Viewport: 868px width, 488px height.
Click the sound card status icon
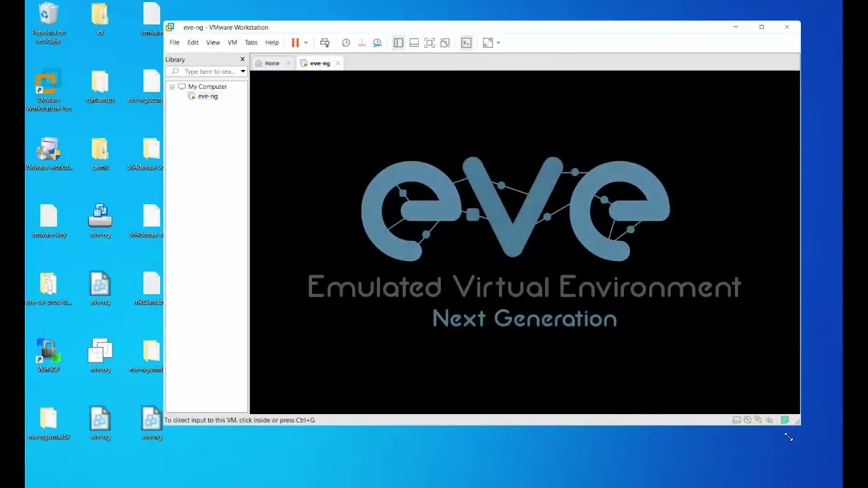(769, 420)
